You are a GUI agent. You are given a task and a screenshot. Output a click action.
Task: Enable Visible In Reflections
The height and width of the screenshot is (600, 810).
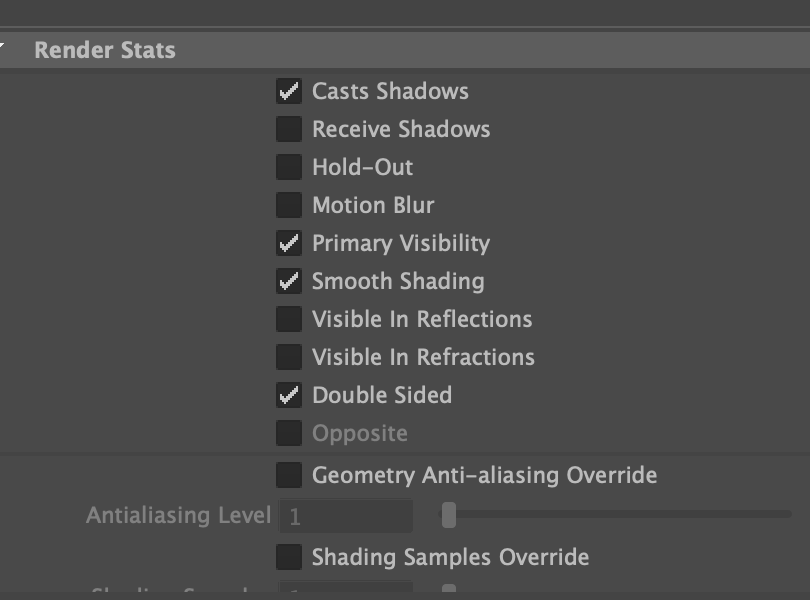(x=290, y=319)
